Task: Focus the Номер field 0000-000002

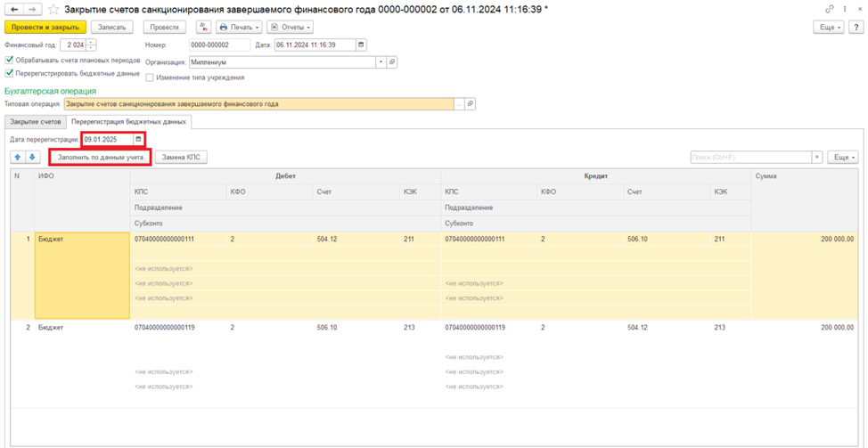Action: 220,45
